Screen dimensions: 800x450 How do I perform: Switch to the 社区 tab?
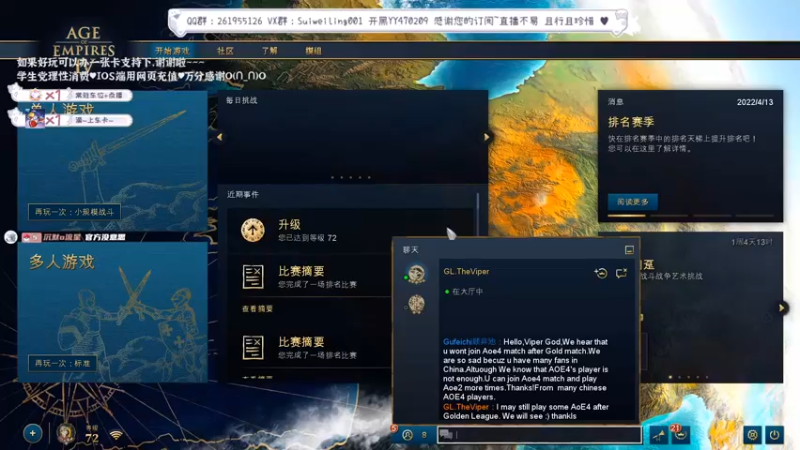[x=225, y=51]
